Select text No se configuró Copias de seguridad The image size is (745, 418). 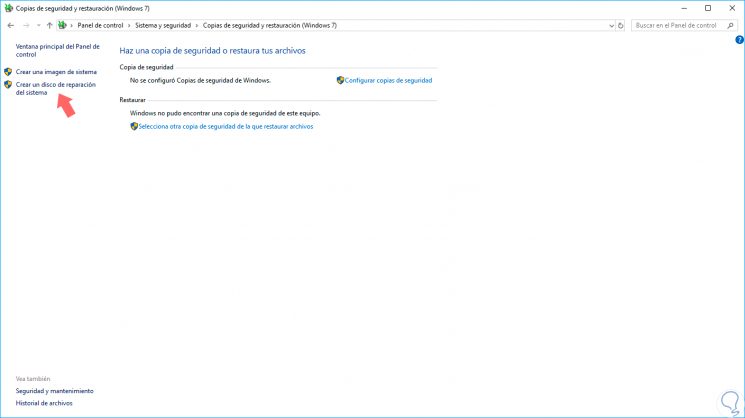click(x=200, y=81)
